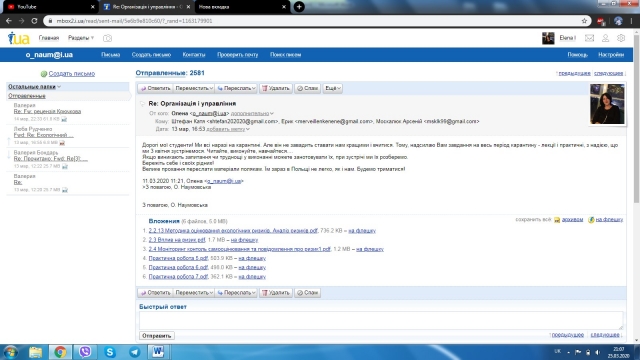Screen dimensions: 640x360
Task: Reload the page with the refresh icon
Action: coord(34,21)
